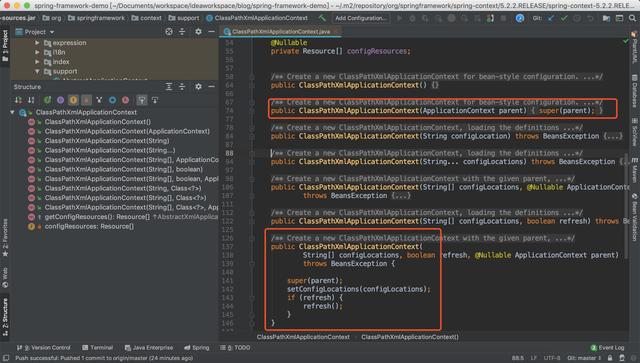Screen dimensions: 640x363
Task: Collapse ClassPathXmlApplicationContext node in Structure
Action: point(12,112)
